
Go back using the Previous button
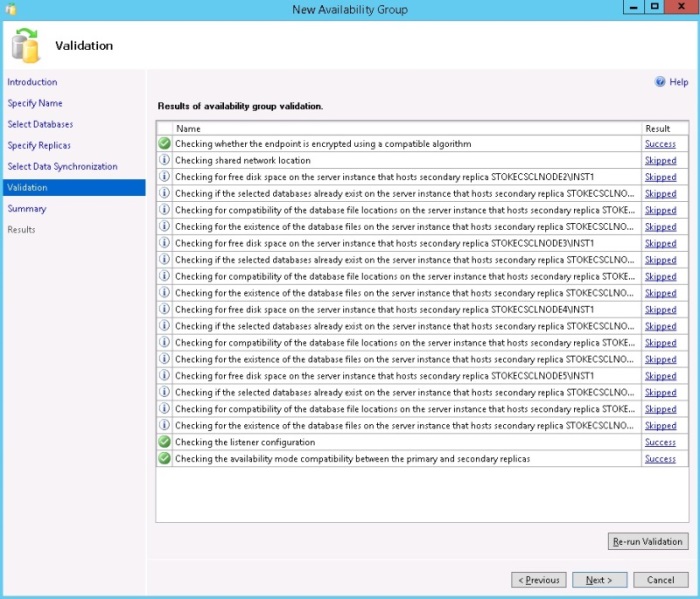pos(539,580)
